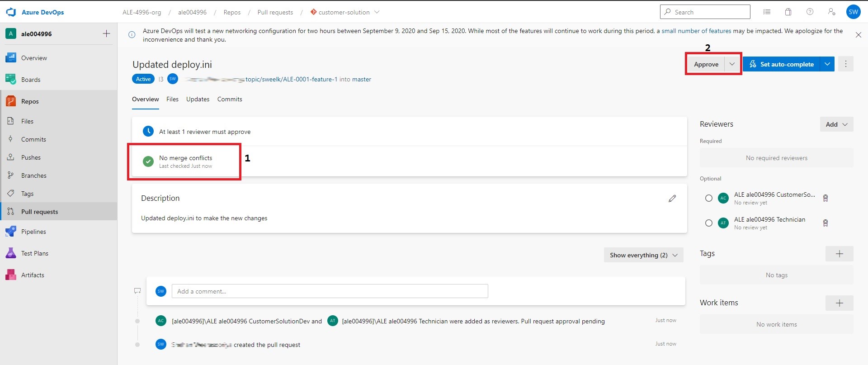Dismiss the networking notice with X
Image resolution: width=868 pixels, height=365 pixels.
[858, 35]
